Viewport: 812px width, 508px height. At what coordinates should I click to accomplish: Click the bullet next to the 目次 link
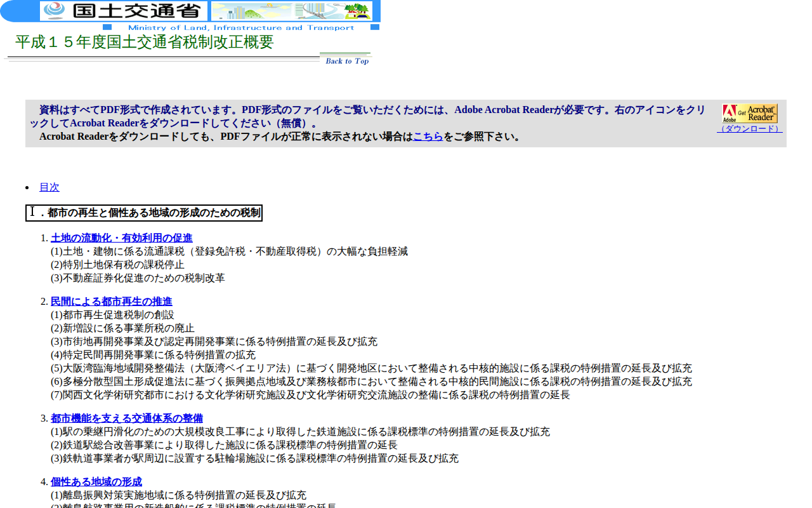pos(26,187)
